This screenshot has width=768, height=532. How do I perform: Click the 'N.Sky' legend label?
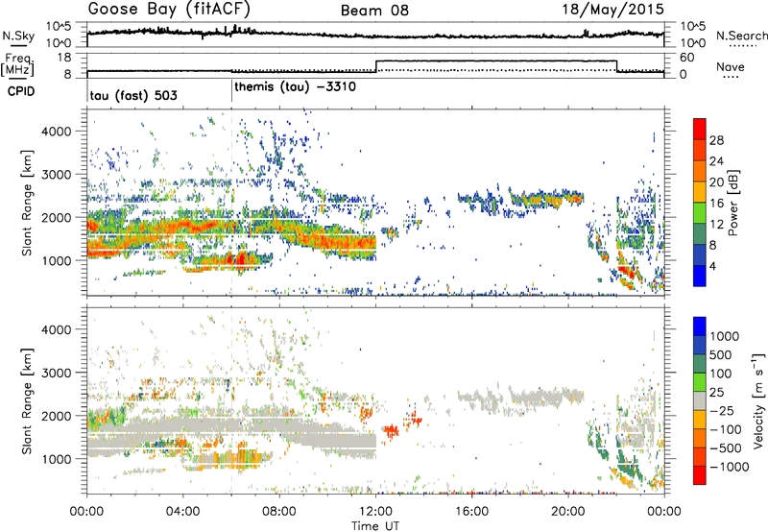click(18, 36)
